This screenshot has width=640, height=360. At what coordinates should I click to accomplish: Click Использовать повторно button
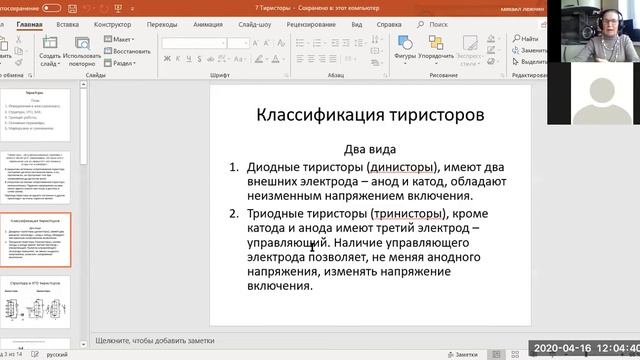point(82,51)
